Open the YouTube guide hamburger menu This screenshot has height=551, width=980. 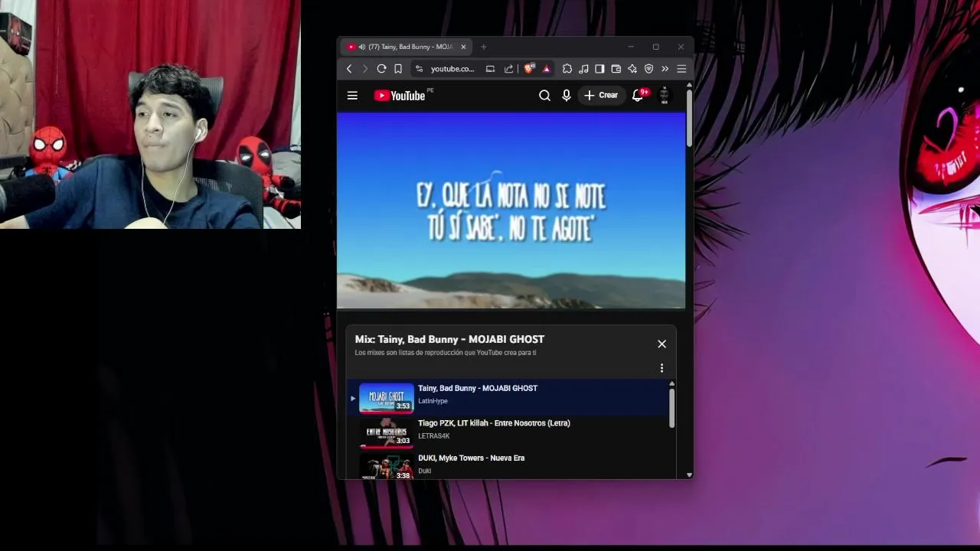[x=352, y=96]
